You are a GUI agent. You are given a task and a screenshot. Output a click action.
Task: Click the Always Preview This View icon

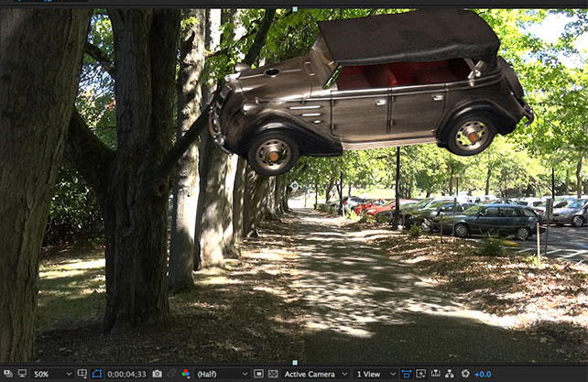pyautogui.click(x=6, y=374)
